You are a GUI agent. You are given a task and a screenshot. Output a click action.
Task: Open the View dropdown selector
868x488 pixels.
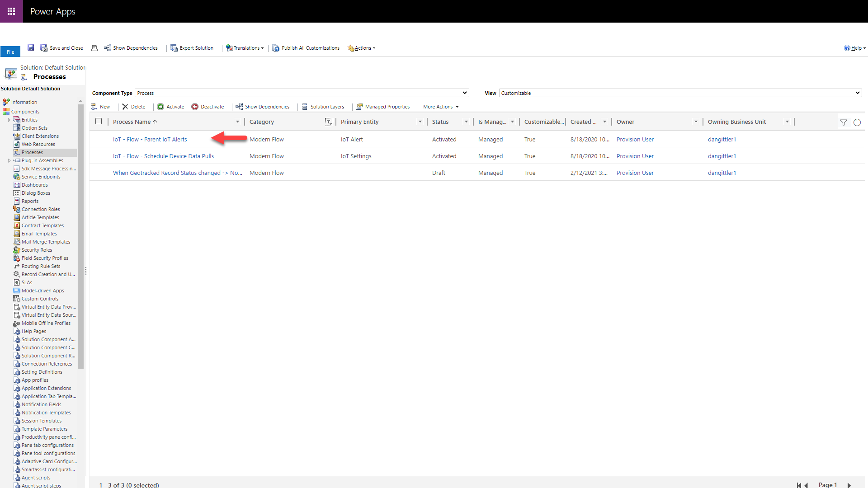tap(679, 92)
